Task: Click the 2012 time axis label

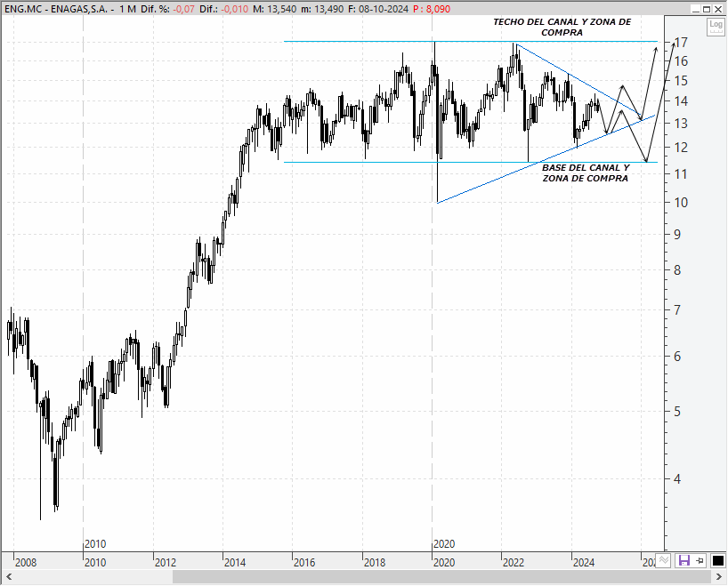Action: pyautogui.click(x=166, y=563)
